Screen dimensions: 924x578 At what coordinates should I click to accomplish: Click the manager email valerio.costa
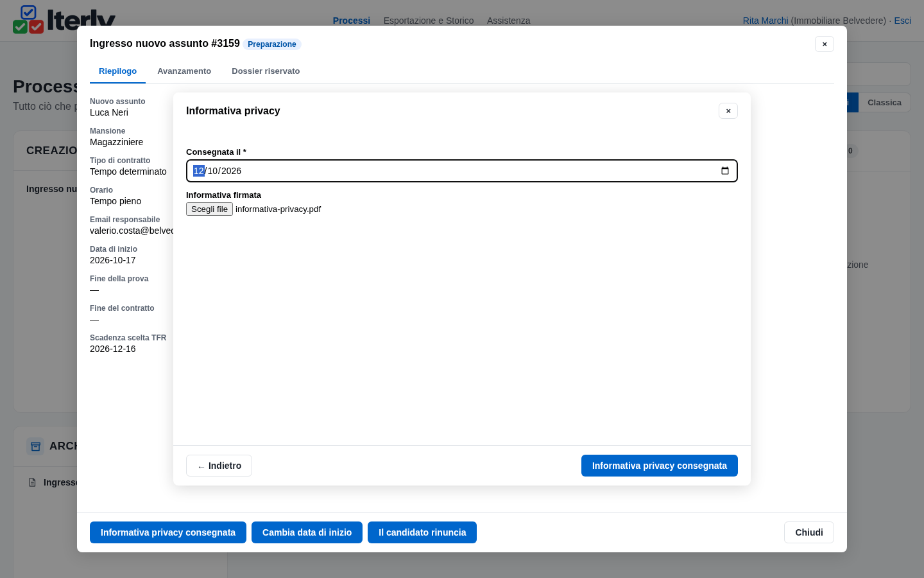tap(132, 231)
